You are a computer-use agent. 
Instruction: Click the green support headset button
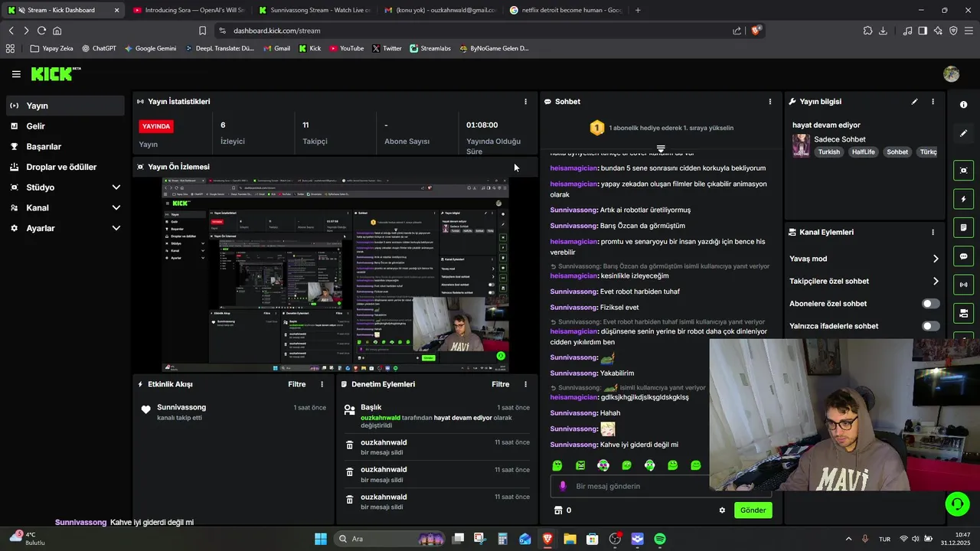tap(957, 504)
